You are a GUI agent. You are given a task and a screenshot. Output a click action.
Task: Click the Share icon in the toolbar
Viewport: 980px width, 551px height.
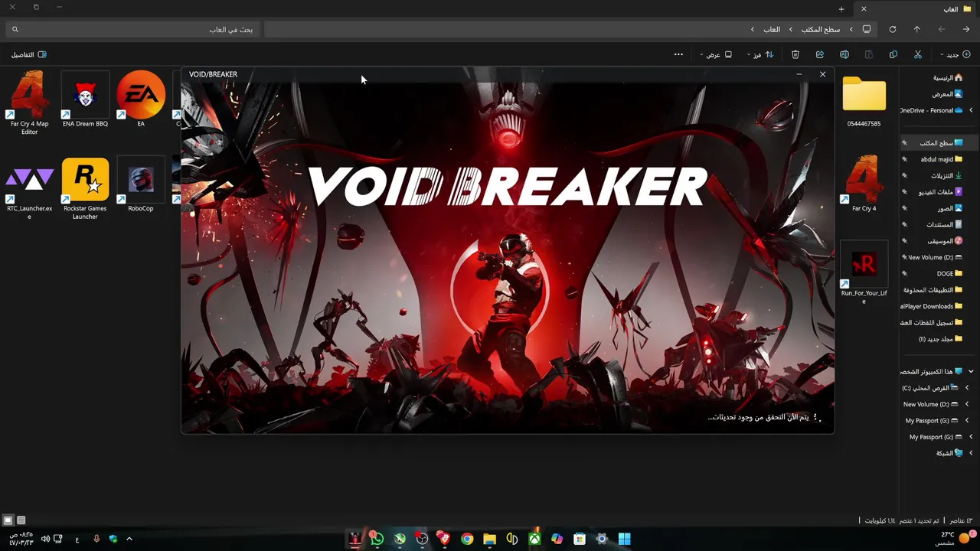[819, 54]
